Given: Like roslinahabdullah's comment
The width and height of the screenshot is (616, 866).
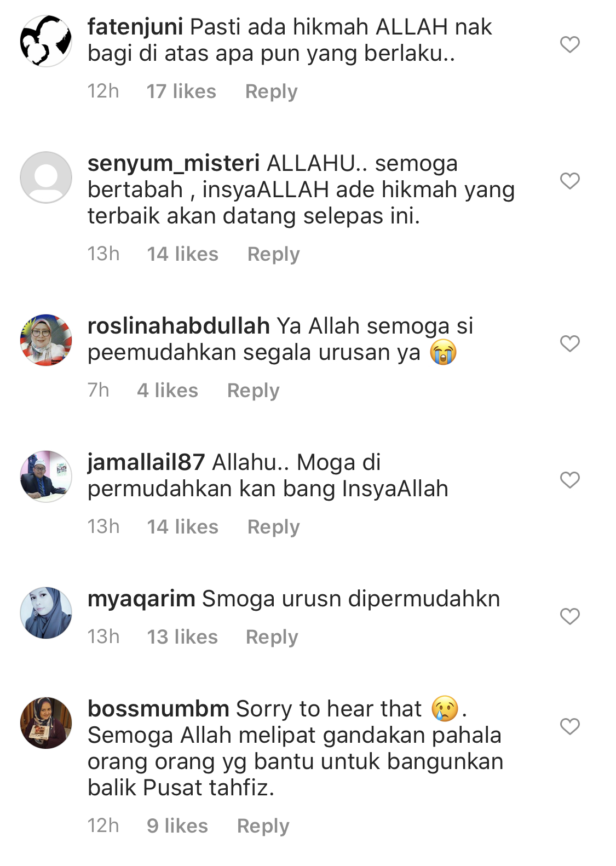Looking at the screenshot, I should (569, 343).
